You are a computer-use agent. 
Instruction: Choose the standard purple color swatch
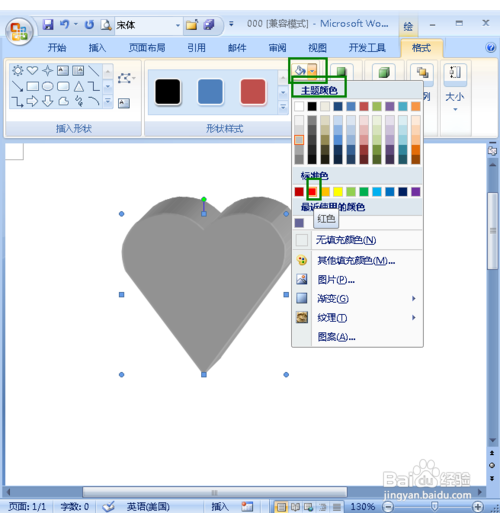pyautogui.click(x=416, y=192)
